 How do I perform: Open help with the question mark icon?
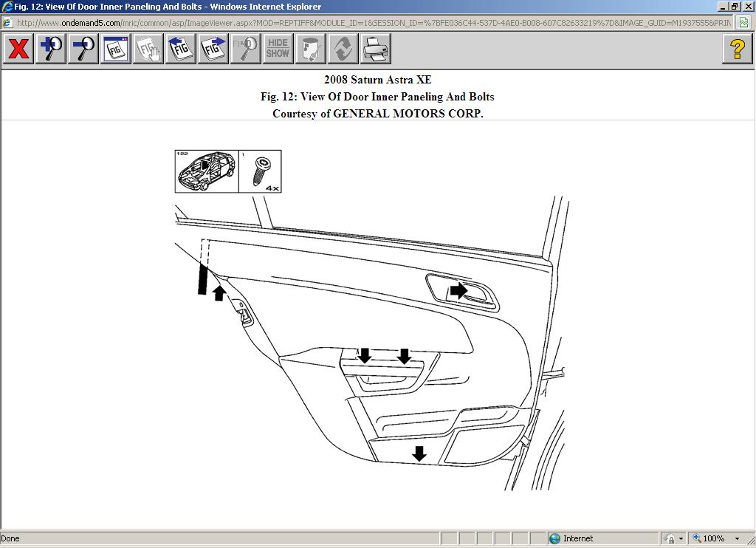(x=738, y=49)
